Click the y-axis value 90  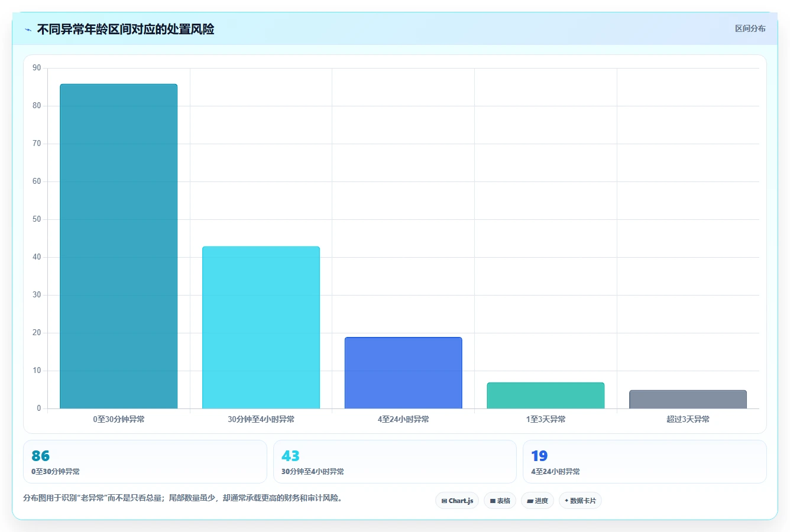pos(37,68)
